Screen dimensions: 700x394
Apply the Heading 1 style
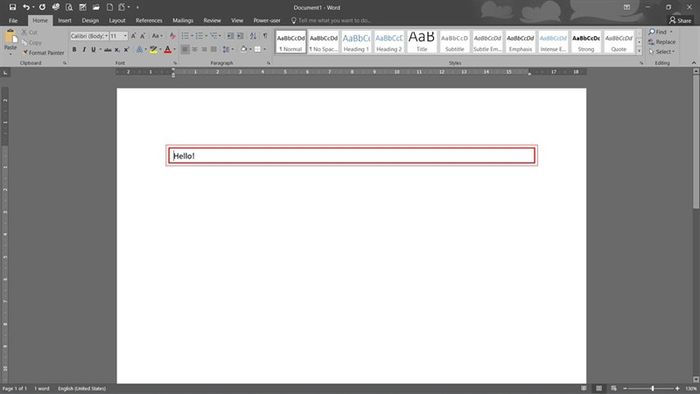(356, 42)
